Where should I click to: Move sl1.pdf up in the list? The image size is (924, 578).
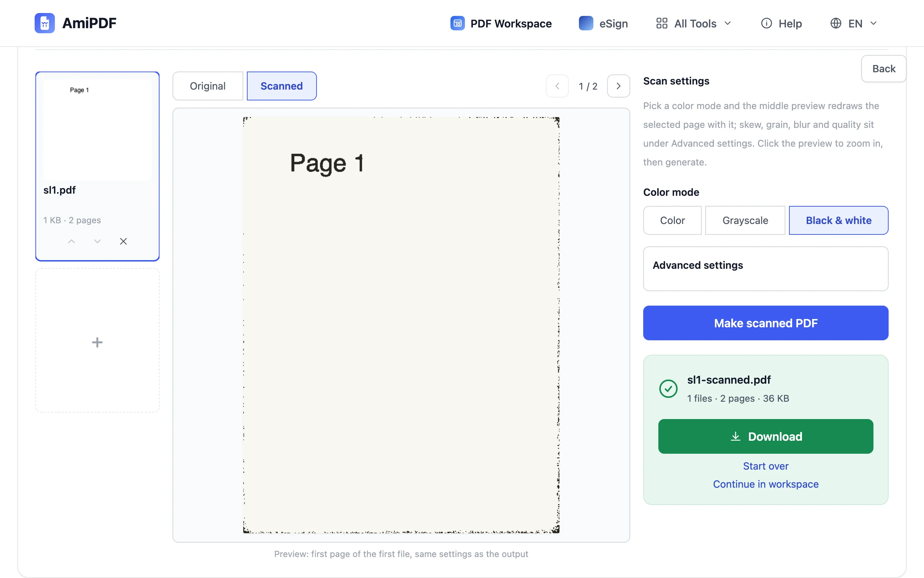71,241
